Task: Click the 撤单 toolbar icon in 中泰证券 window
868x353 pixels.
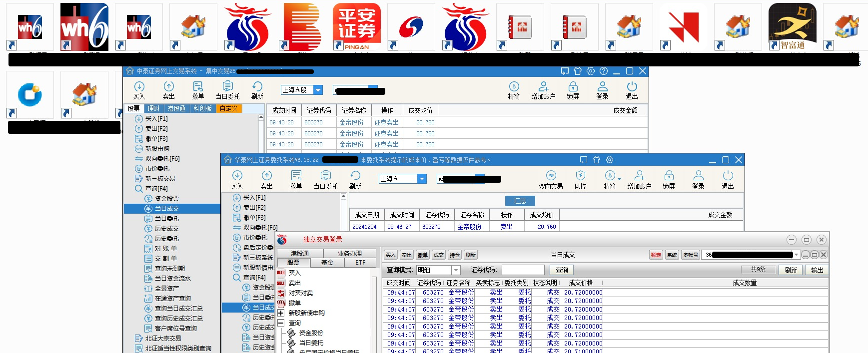Action: (x=198, y=90)
